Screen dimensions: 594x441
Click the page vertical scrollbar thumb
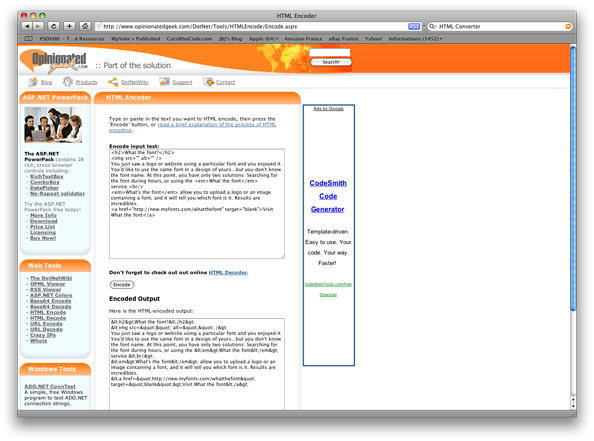click(573, 178)
